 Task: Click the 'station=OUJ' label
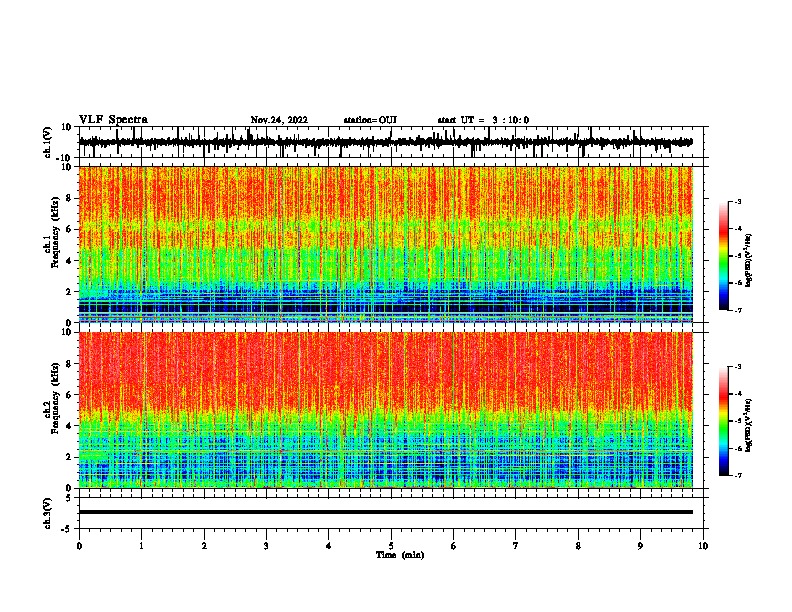click(370, 120)
